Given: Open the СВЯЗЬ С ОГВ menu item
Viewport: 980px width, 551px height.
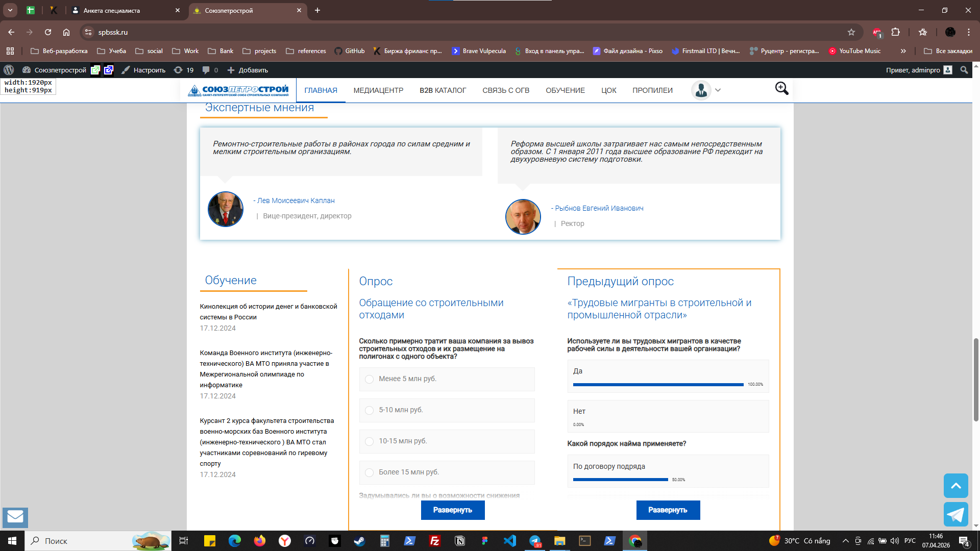Looking at the screenshot, I should tap(506, 90).
